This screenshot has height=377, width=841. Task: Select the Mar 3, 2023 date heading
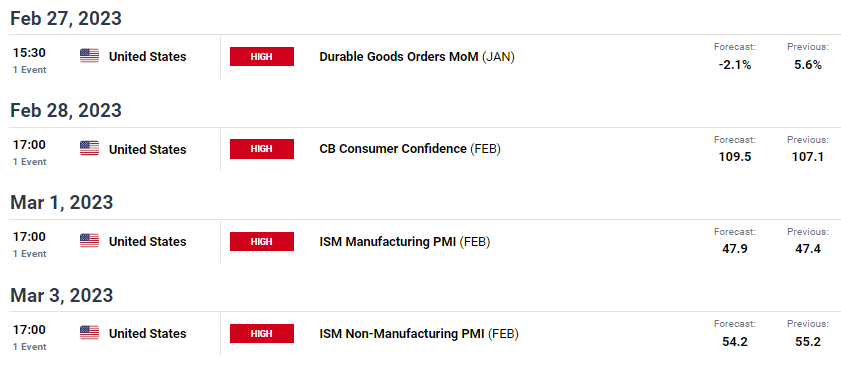click(62, 295)
